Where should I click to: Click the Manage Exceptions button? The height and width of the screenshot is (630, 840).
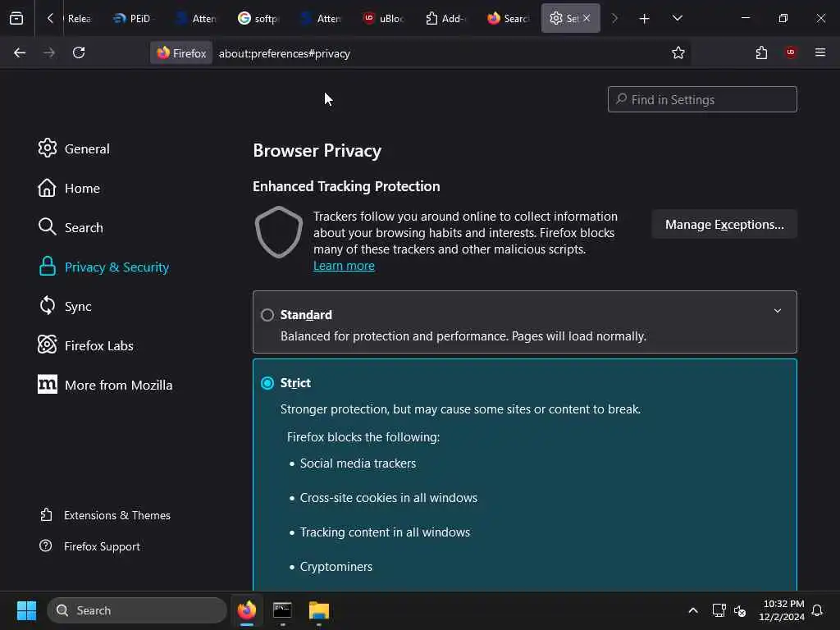(x=724, y=225)
